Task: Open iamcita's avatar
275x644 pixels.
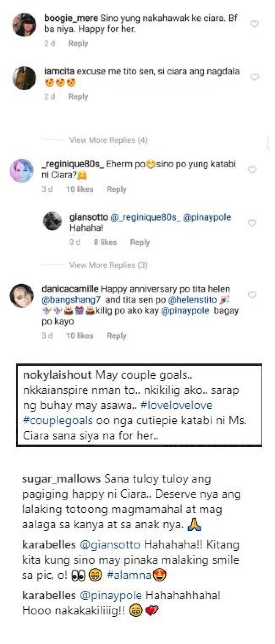Action: 24,77
